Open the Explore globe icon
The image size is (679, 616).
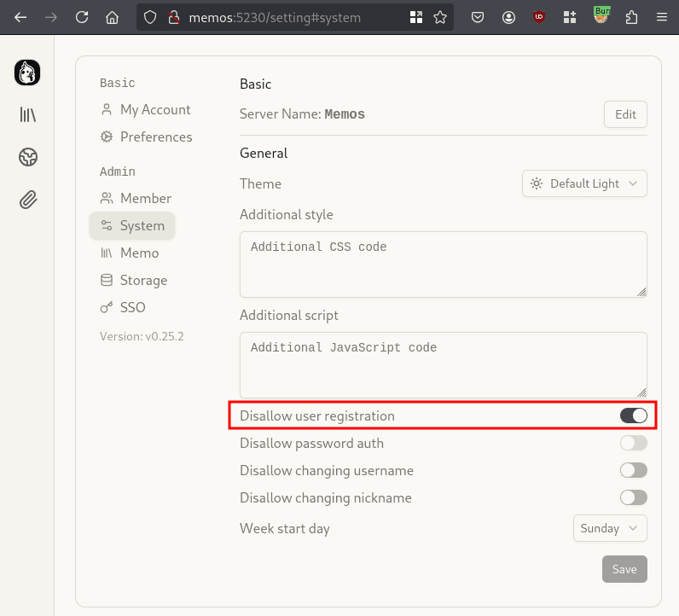(x=27, y=157)
